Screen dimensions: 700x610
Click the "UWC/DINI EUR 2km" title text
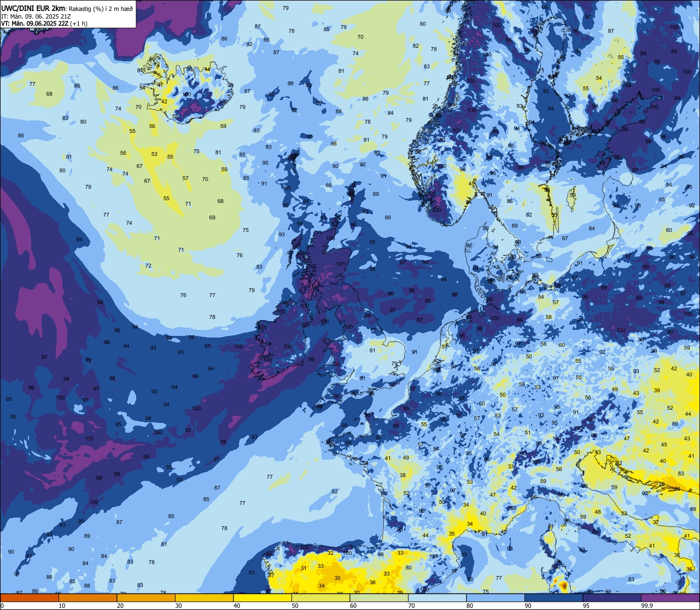33,8
